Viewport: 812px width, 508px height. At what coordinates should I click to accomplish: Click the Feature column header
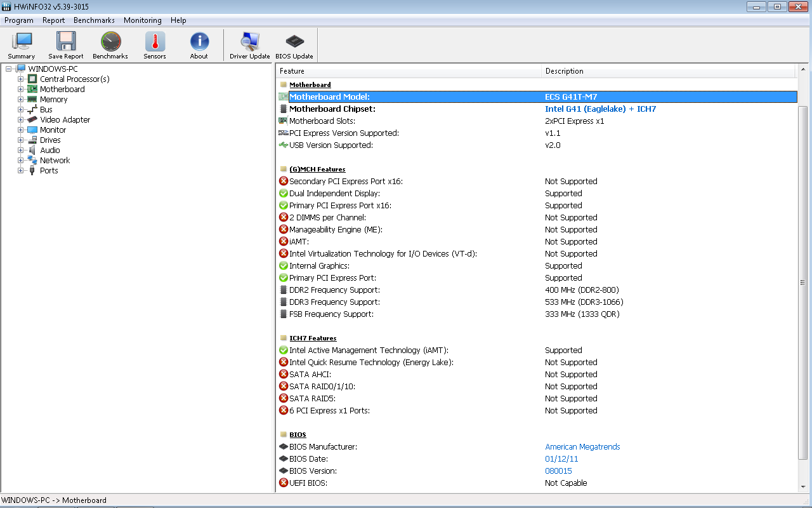tap(409, 71)
